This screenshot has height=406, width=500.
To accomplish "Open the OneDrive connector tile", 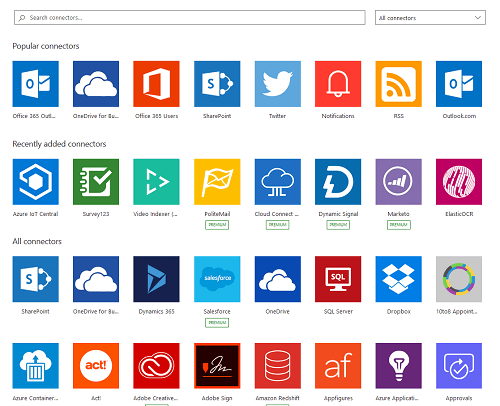I will [x=278, y=279].
